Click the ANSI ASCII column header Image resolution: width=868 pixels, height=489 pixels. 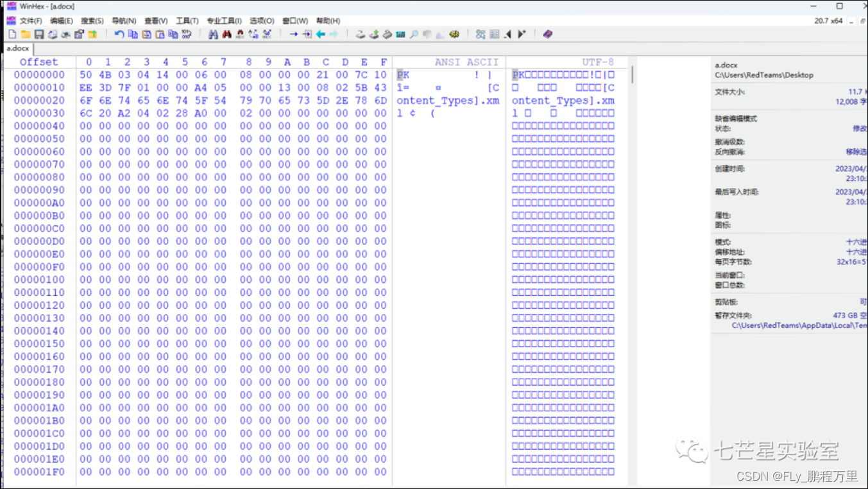[x=466, y=62]
